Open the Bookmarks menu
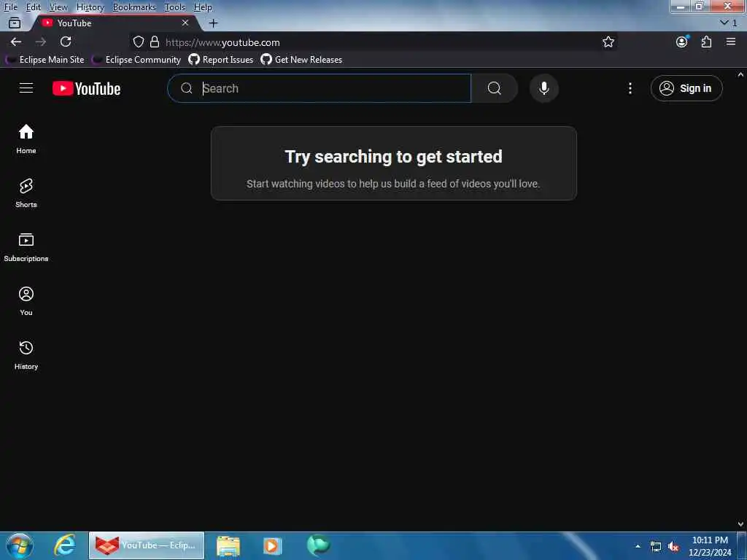Image resolution: width=747 pixels, height=560 pixels. click(x=134, y=7)
